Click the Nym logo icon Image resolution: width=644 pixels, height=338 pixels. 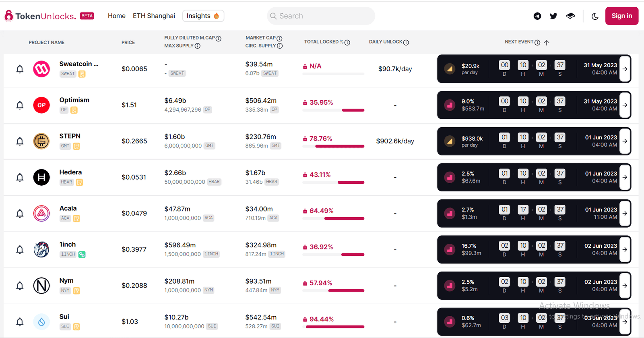pos(41,286)
